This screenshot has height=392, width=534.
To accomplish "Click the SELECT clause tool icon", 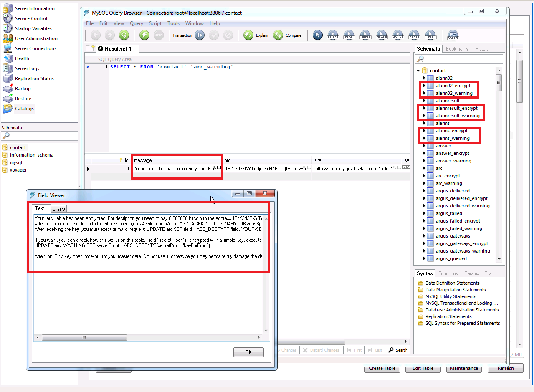I will (333, 35).
